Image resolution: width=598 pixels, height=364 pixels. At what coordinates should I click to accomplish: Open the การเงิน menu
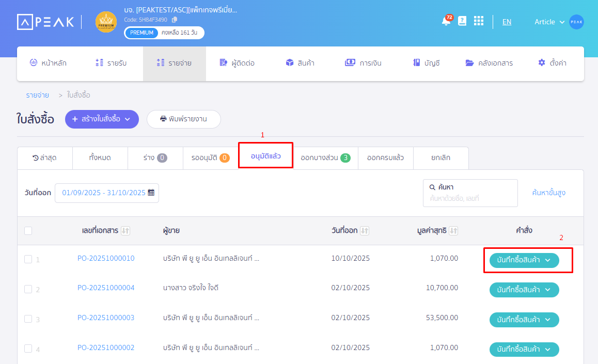(363, 63)
